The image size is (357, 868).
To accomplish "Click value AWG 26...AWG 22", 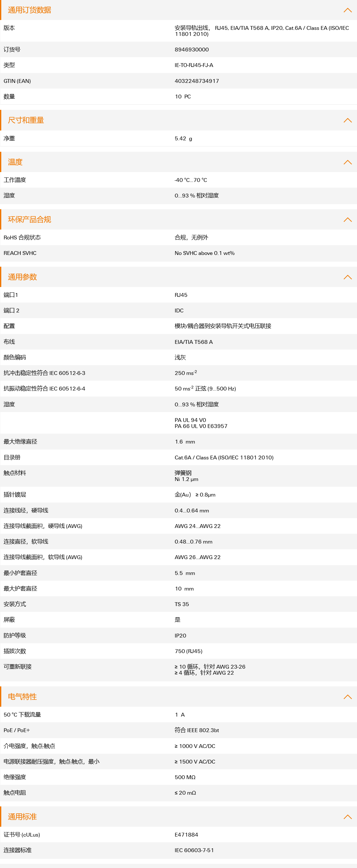I will click(198, 557).
